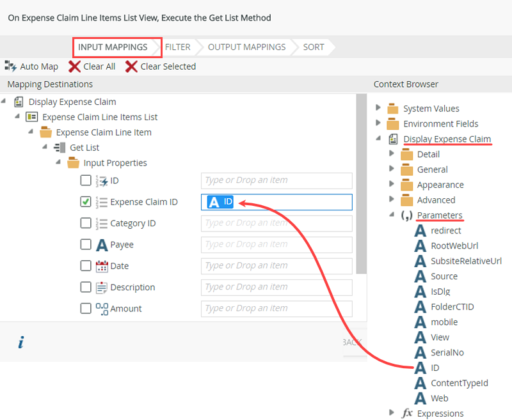
Task: Click the info icon at bottom left
Action: (x=21, y=343)
